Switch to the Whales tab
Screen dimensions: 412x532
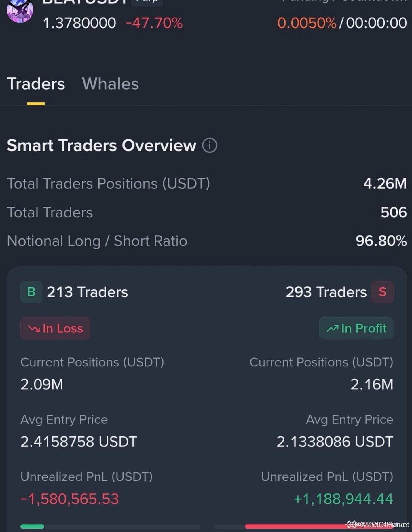tap(110, 84)
